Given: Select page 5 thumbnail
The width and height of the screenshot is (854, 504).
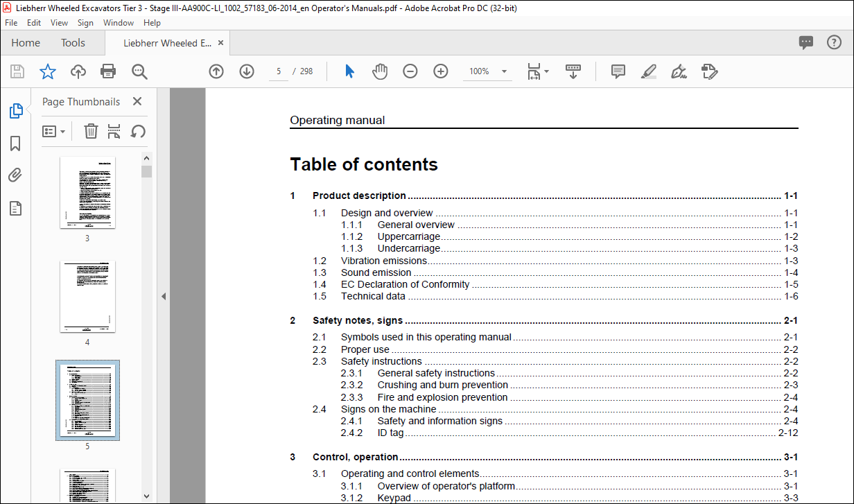Looking at the screenshot, I should tap(87, 400).
